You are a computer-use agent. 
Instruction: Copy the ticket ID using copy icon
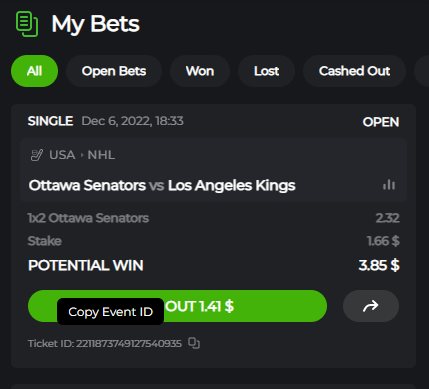[194, 343]
